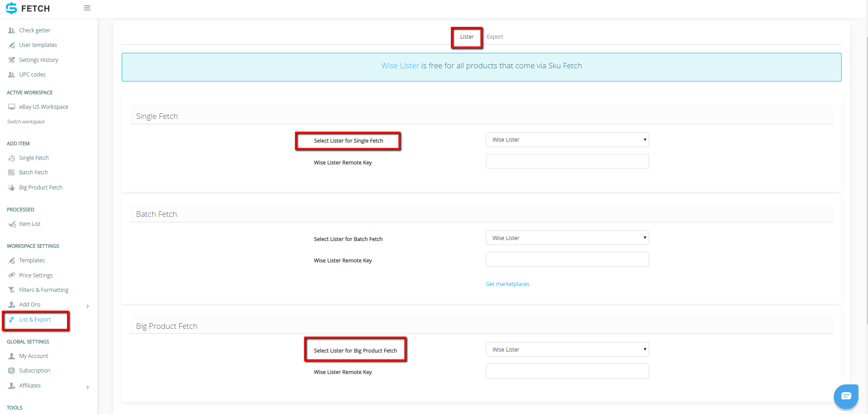Click the My Account icon
This screenshot has width=868, height=414.
[x=11, y=356]
